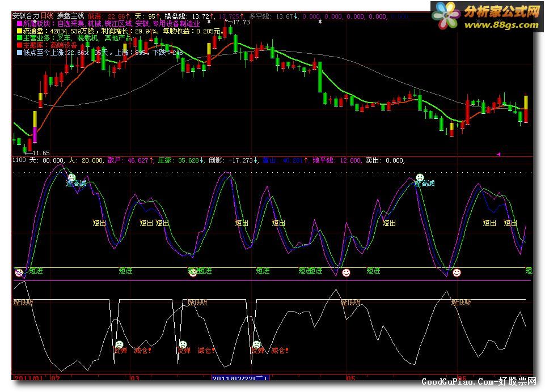Click the 06 month marker on time axis

pos(462,377)
